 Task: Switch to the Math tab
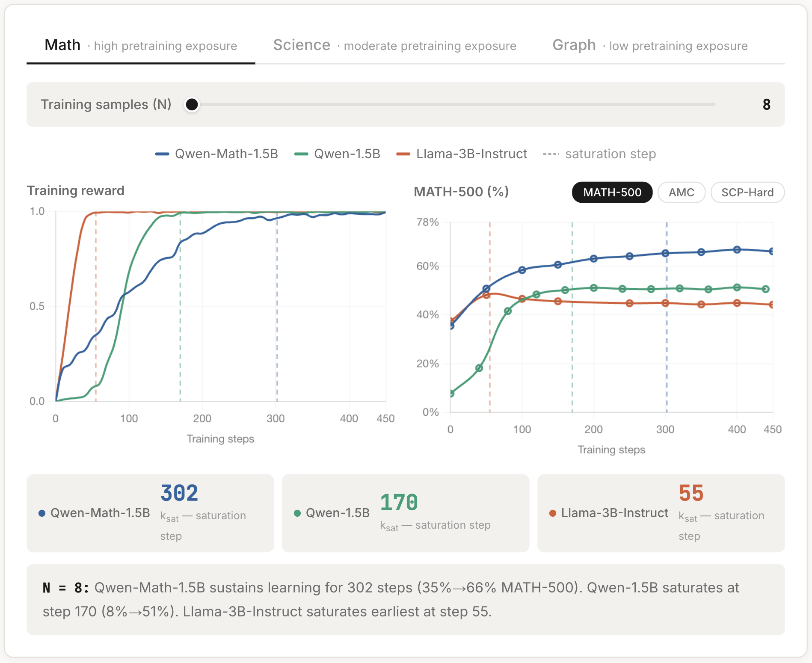click(x=141, y=45)
